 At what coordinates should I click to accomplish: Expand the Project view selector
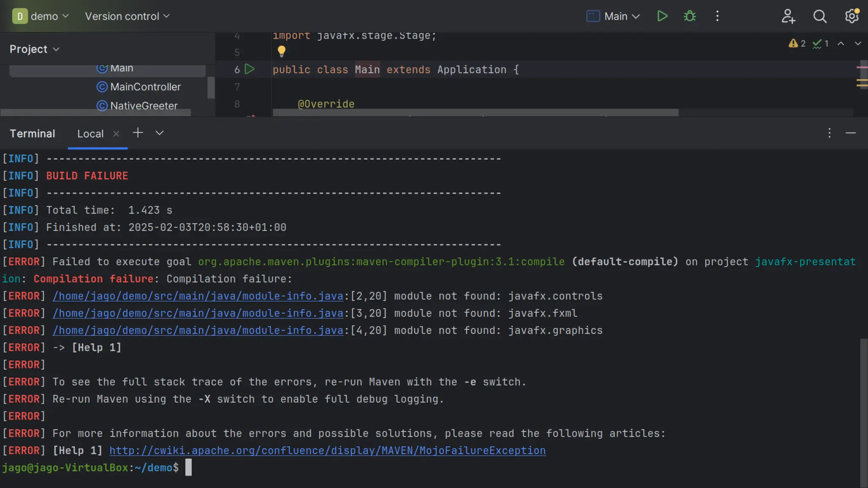pos(34,49)
